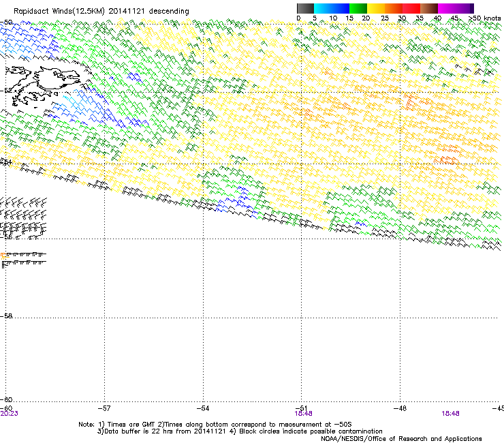Select the green 15-20 knots color segment
This screenshot has width=504, height=443.
358,8
